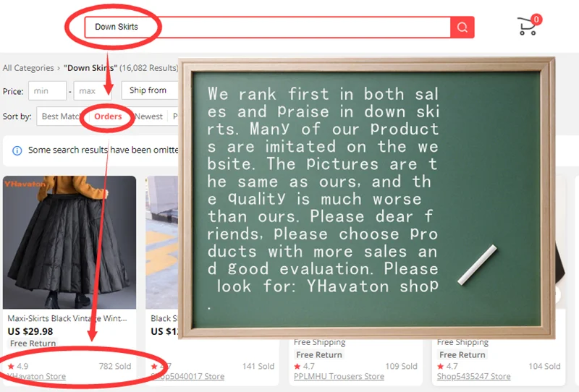Image resolution: width=579 pixels, height=392 pixels.
Task: Go to All Categories breadcrumb
Action: pyautogui.click(x=28, y=68)
